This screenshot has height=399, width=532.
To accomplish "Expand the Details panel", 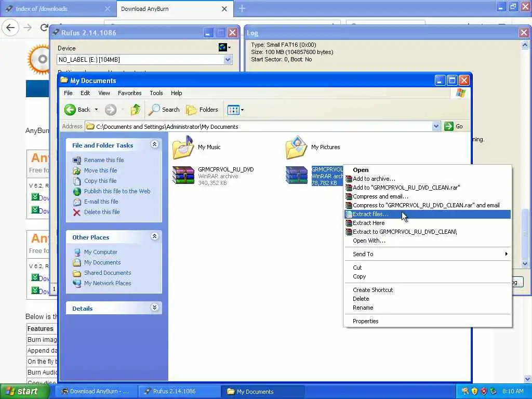I will [x=154, y=308].
